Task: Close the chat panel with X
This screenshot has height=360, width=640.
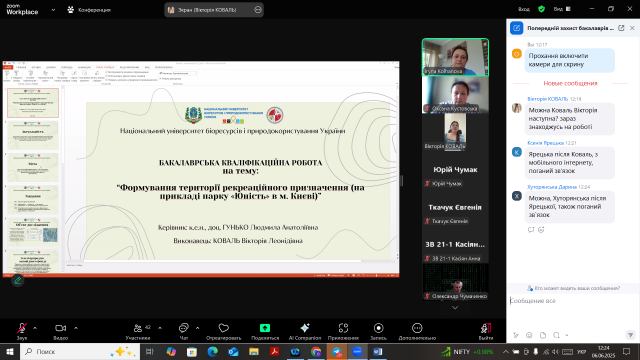Action: 632,28
